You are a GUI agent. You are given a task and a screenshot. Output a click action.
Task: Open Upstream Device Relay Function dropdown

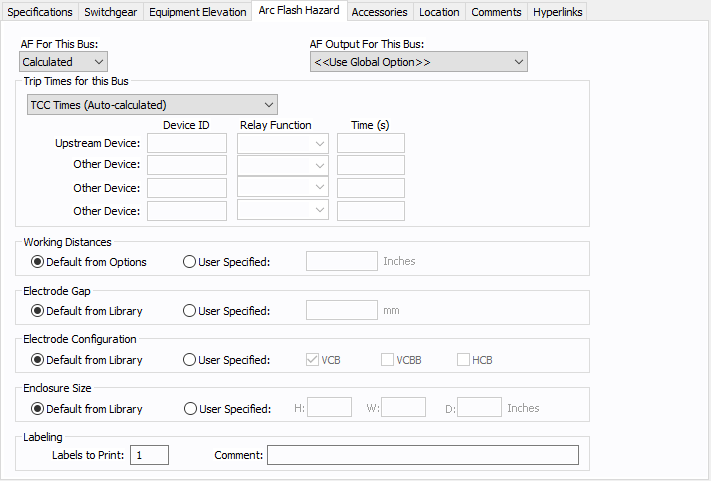[x=283, y=144]
